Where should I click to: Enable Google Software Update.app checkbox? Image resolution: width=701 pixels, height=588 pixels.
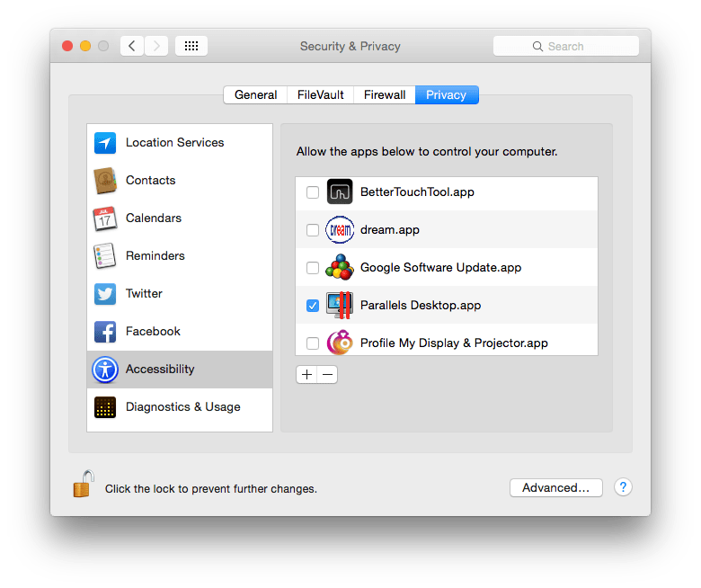point(312,268)
